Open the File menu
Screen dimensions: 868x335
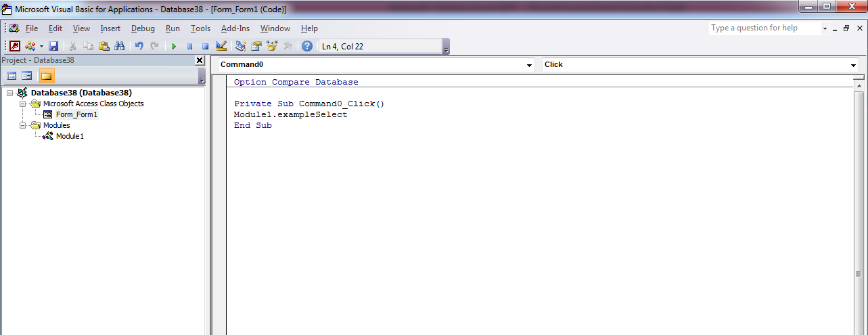point(32,28)
